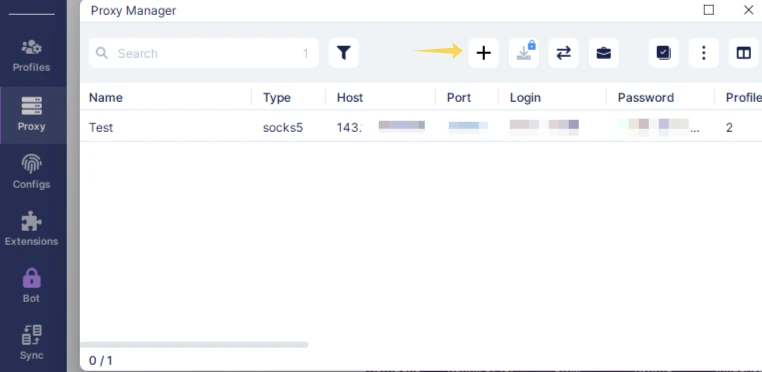This screenshot has width=762, height=372.
Task: Open the briefcase icon tool
Action: click(x=604, y=53)
